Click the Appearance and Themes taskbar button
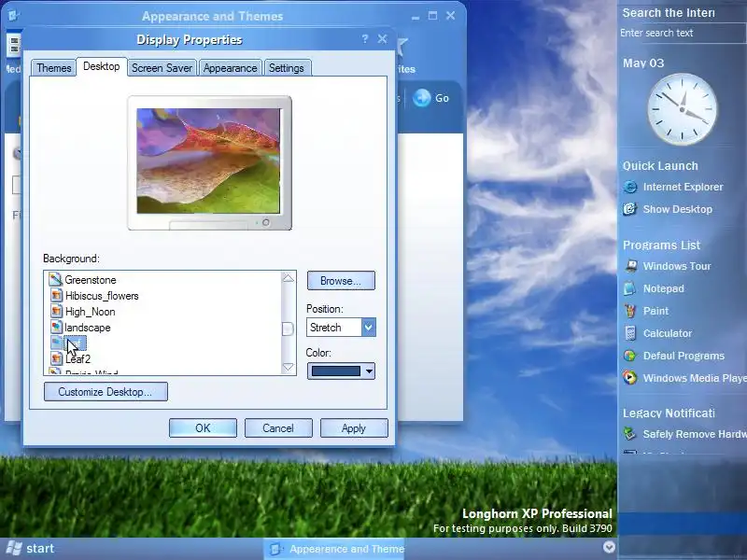The image size is (747, 560). pos(335,549)
